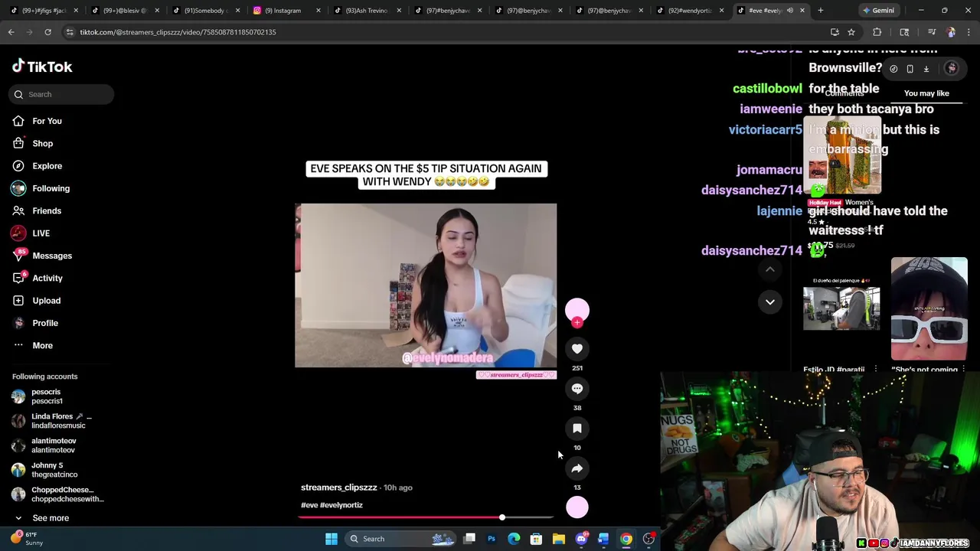Open the white sunglasses recommended video
The width and height of the screenshot is (980, 551).
pyautogui.click(x=929, y=308)
